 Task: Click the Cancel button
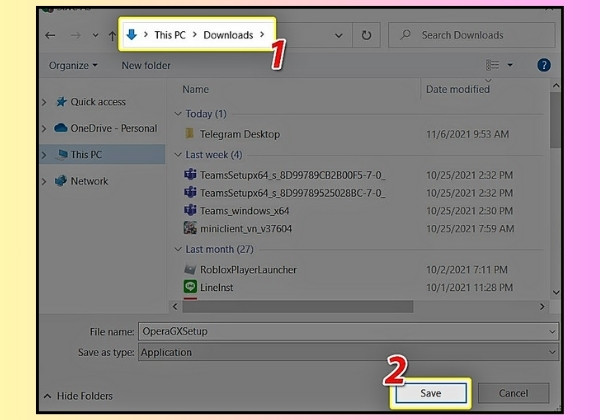coord(514,393)
